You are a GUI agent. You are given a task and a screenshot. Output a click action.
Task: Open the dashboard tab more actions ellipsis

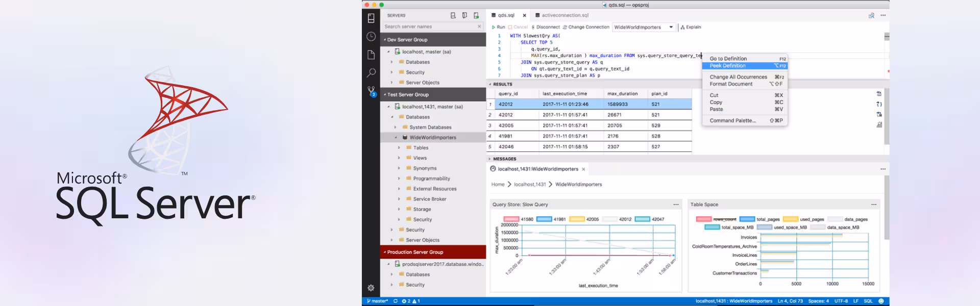click(883, 169)
